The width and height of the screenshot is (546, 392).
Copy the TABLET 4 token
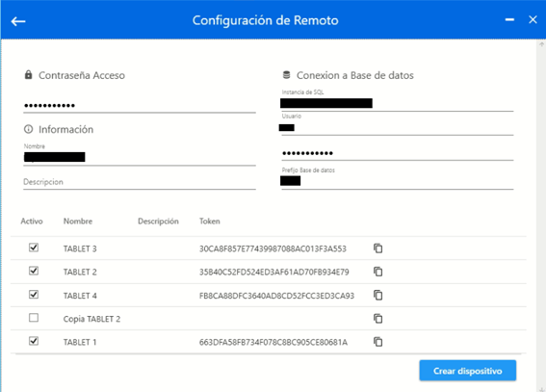pos(377,296)
